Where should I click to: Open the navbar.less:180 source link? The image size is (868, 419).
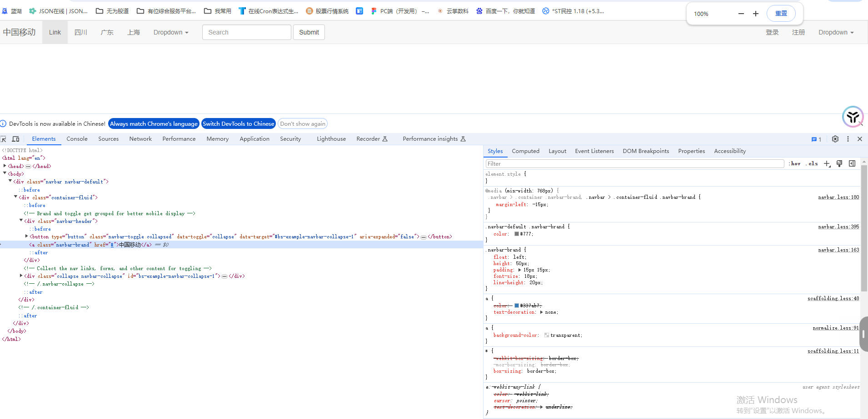pyautogui.click(x=838, y=197)
